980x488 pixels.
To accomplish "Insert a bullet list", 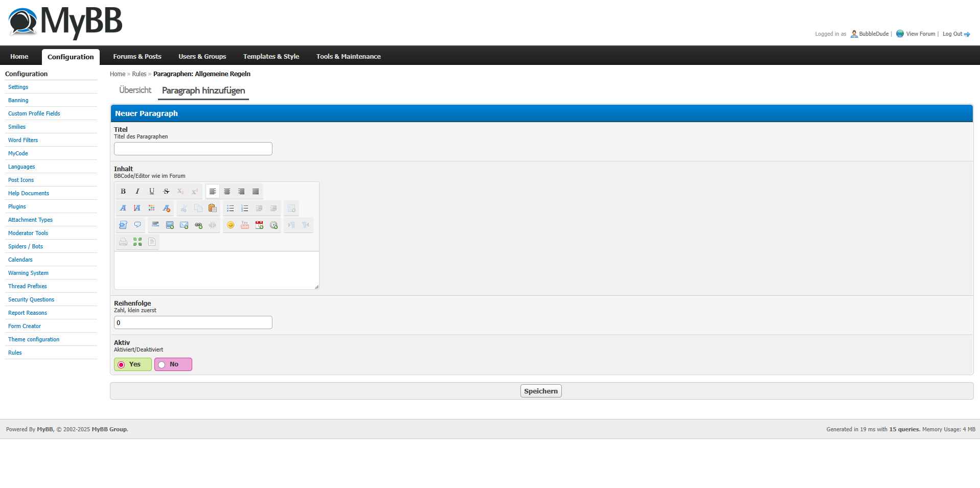I will (231, 208).
